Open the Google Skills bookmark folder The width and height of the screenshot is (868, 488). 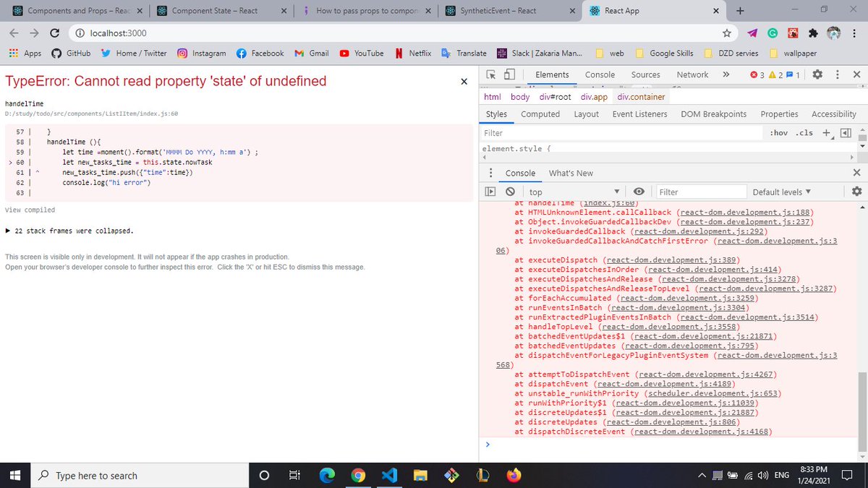click(665, 53)
